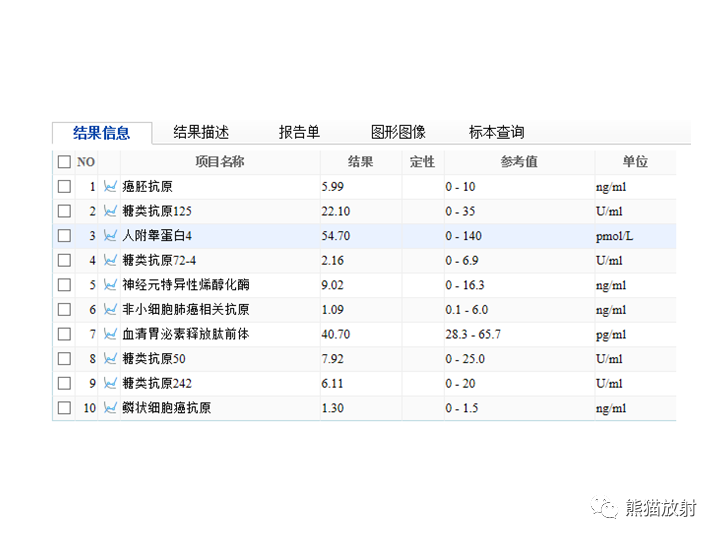
Task: Click reference range 0 - 16.3
Action: pos(465,285)
